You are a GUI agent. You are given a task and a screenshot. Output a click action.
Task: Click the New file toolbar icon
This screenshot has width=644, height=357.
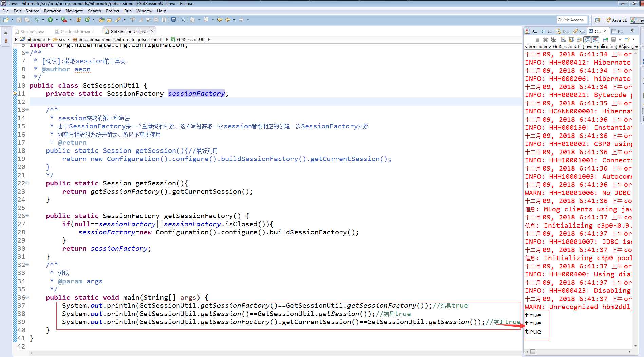[6, 20]
